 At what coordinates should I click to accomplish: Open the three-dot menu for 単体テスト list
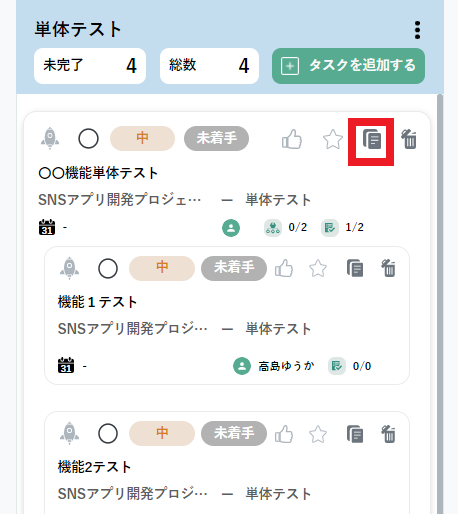[417, 30]
